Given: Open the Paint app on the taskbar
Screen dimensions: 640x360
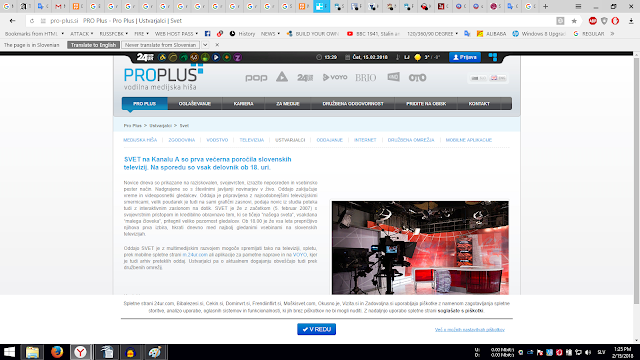Looking at the screenshot, I should pos(154,352).
